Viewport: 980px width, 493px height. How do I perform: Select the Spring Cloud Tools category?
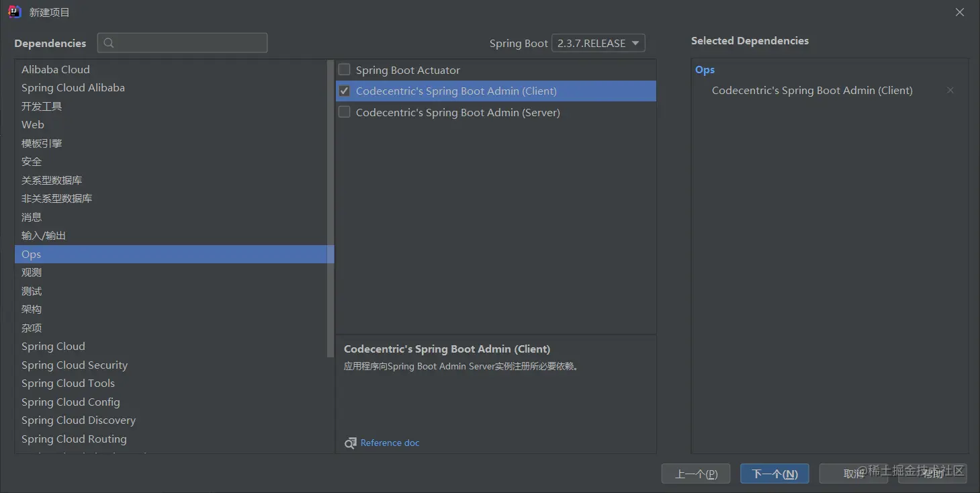point(171,384)
